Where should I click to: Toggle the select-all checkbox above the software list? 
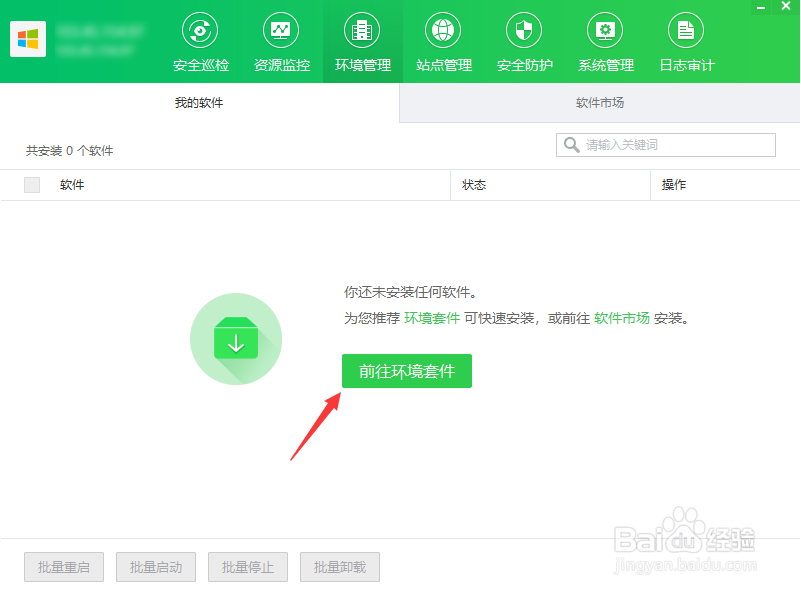(x=30, y=185)
